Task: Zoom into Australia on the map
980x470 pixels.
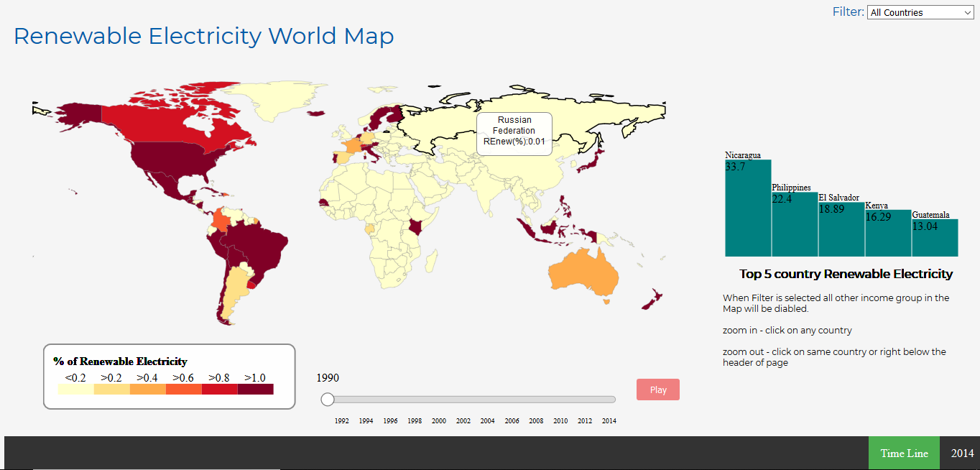Action: (x=583, y=272)
